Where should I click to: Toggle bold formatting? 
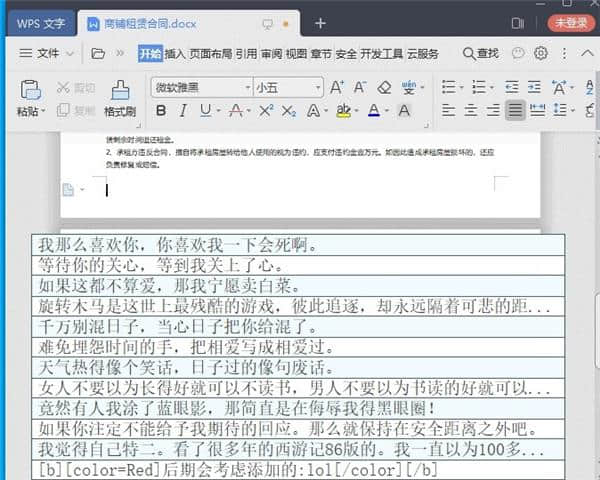pyautogui.click(x=160, y=111)
